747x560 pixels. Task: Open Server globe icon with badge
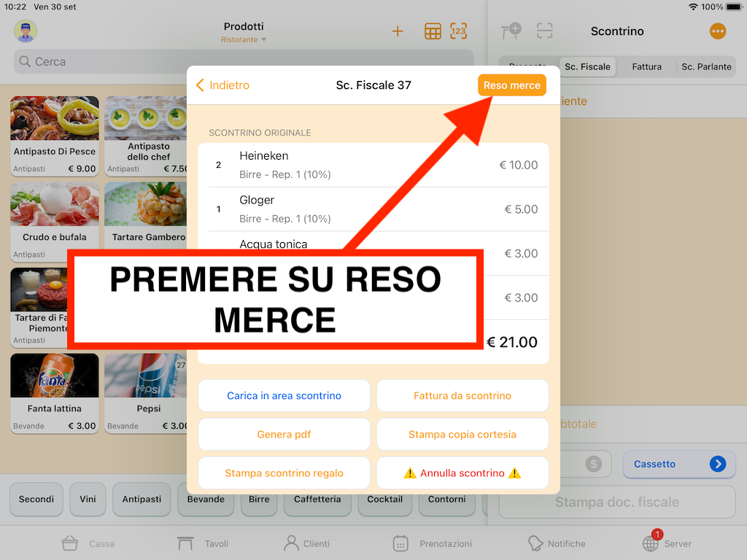pos(651,542)
